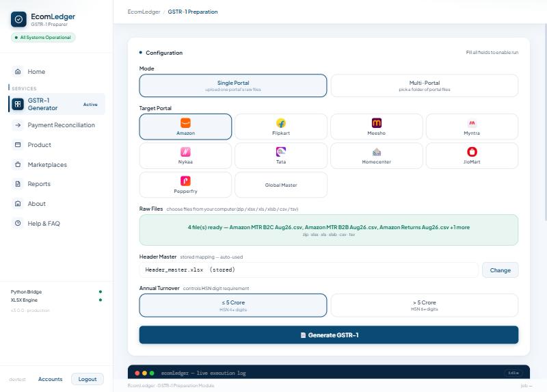Go to Marketplaces section
Image resolution: width=547 pixels, height=392 pixels.
coord(57,164)
